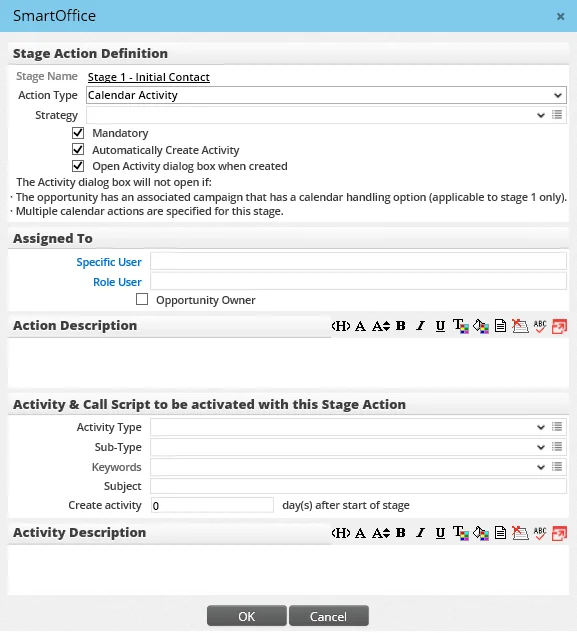Expand the Activity Type dropdown
The image size is (577, 633).
click(x=541, y=427)
